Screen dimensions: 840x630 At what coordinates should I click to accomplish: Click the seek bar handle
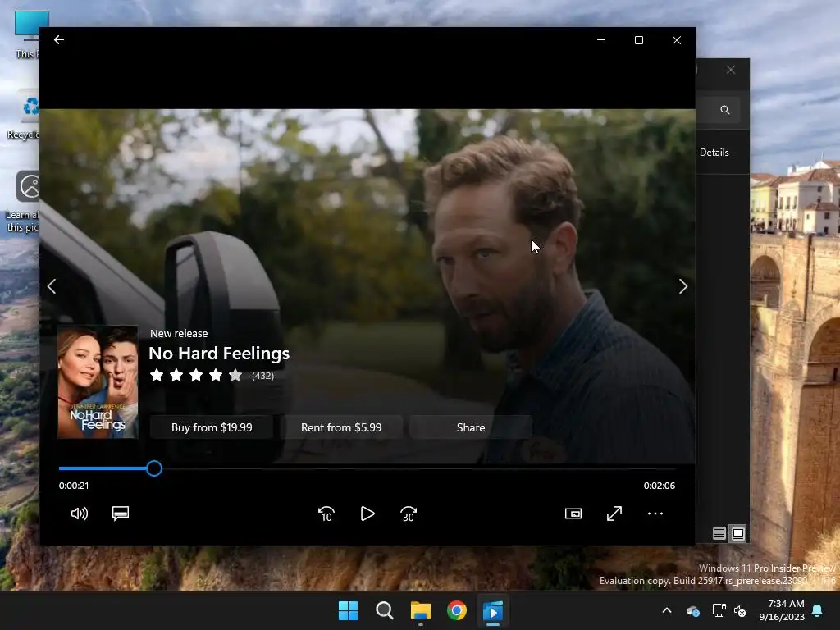154,468
